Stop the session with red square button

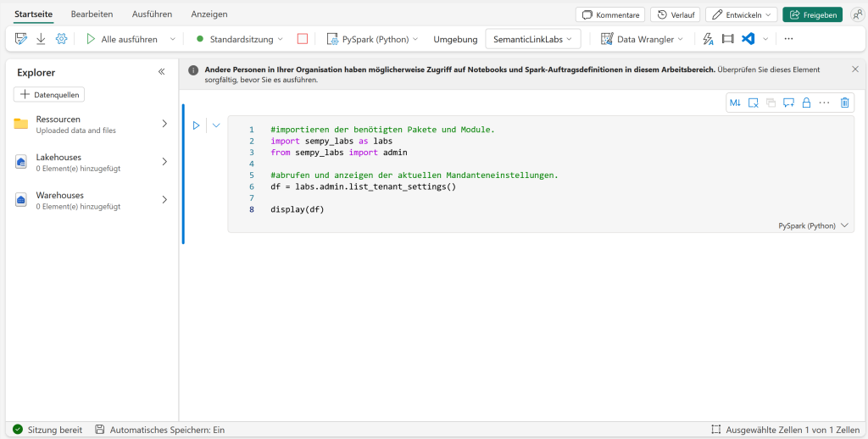click(303, 39)
